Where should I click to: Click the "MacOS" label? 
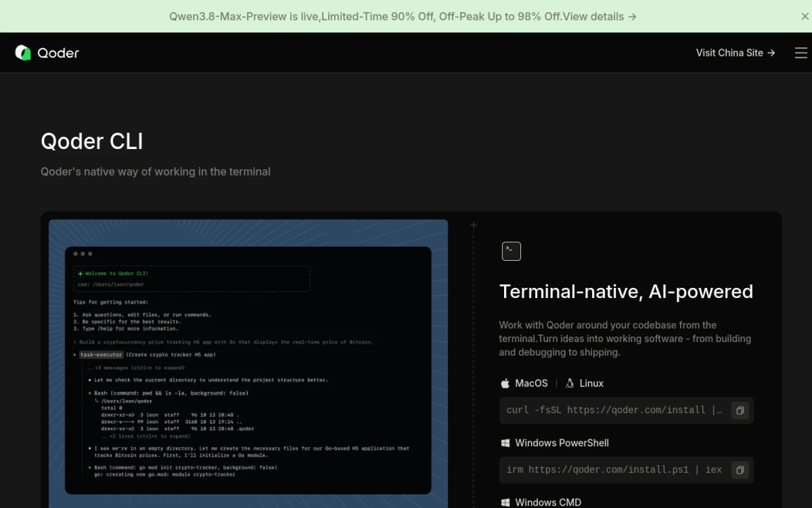(531, 383)
